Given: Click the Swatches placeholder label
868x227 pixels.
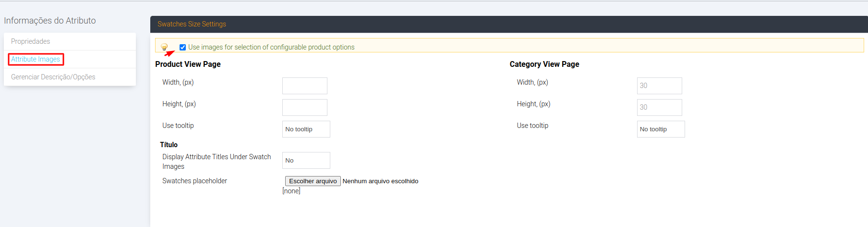Looking at the screenshot, I should pos(194,181).
